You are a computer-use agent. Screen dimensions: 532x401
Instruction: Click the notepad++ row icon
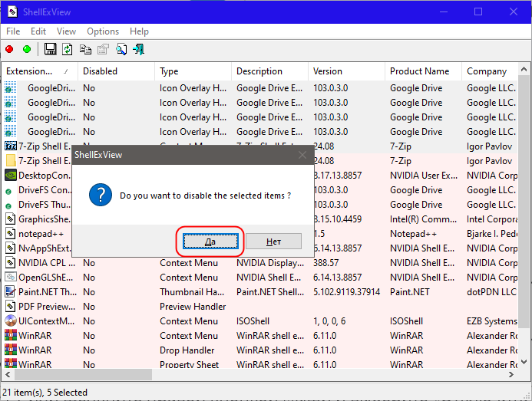click(x=11, y=234)
